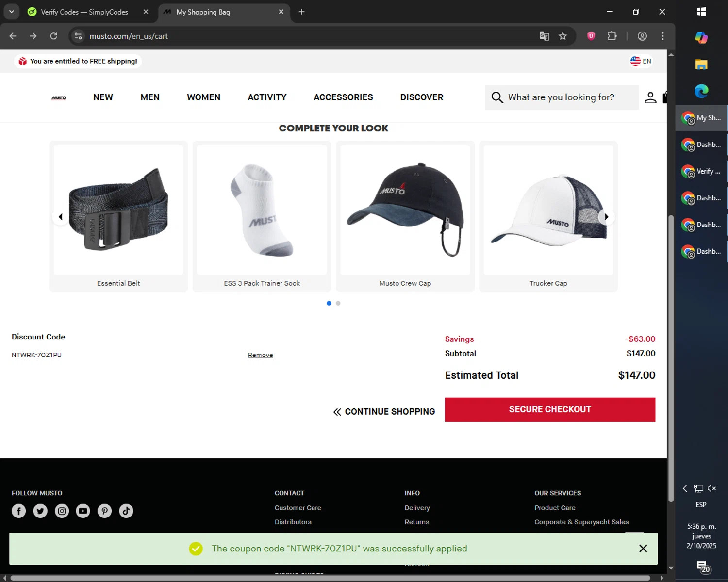Open File Explorer from the taskbar
Image resolution: width=728 pixels, height=582 pixels.
click(x=701, y=64)
